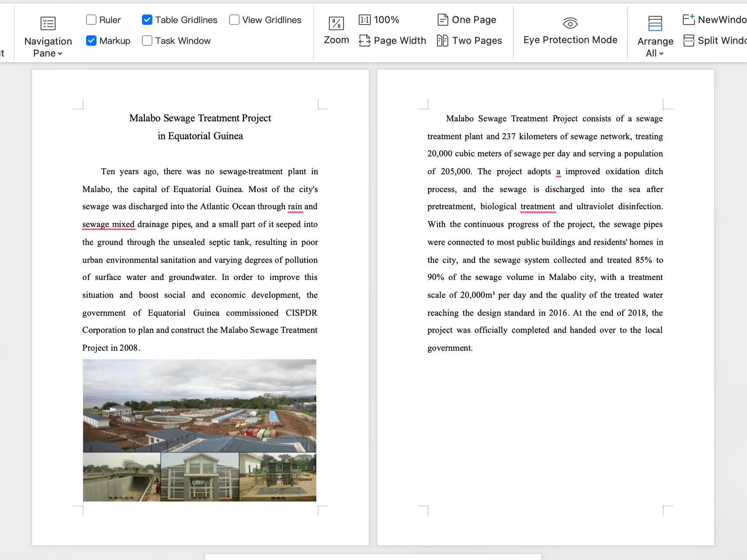Enable the Ruler checkbox

(91, 20)
